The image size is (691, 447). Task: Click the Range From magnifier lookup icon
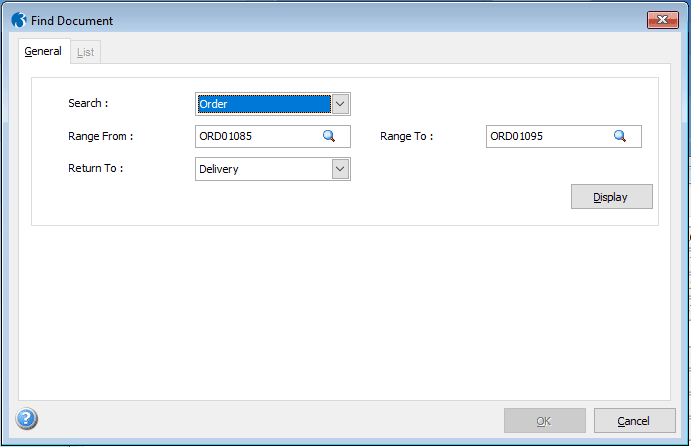click(328, 137)
